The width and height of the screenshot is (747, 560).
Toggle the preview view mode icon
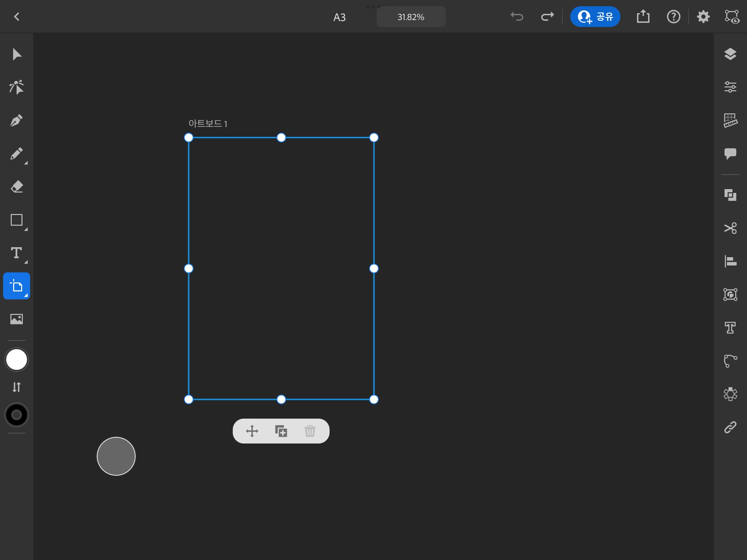coord(732,17)
